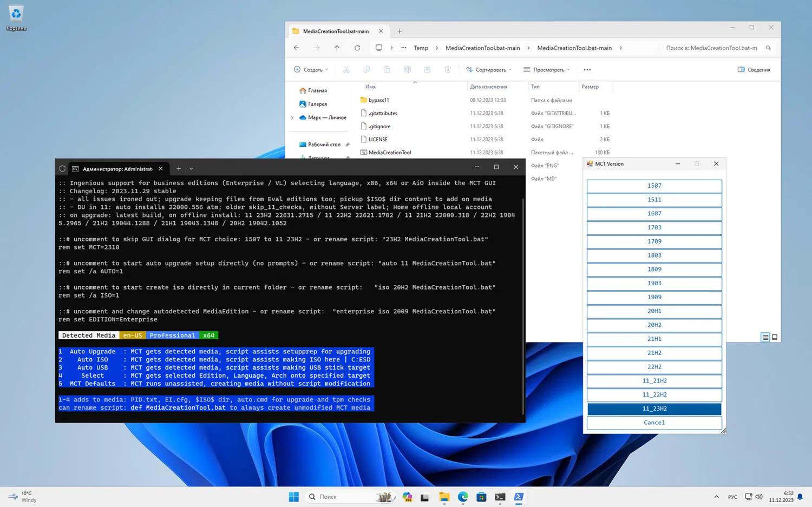Screen dimensions: 812x507
Task: Click the terminal window vertical scrollbar
Action: pos(523,303)
